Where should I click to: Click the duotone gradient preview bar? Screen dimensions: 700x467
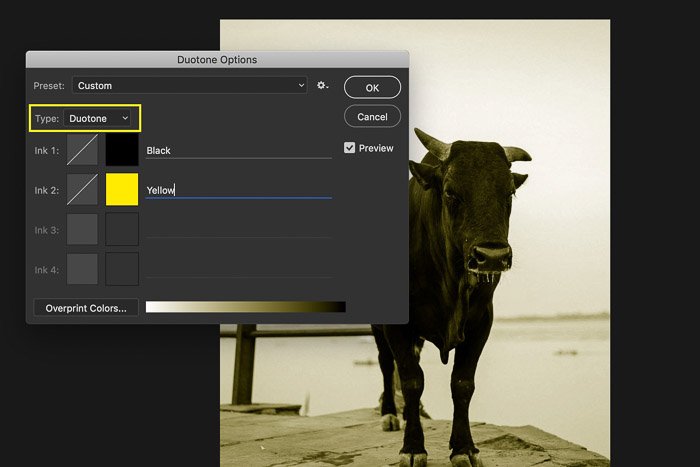245,307
